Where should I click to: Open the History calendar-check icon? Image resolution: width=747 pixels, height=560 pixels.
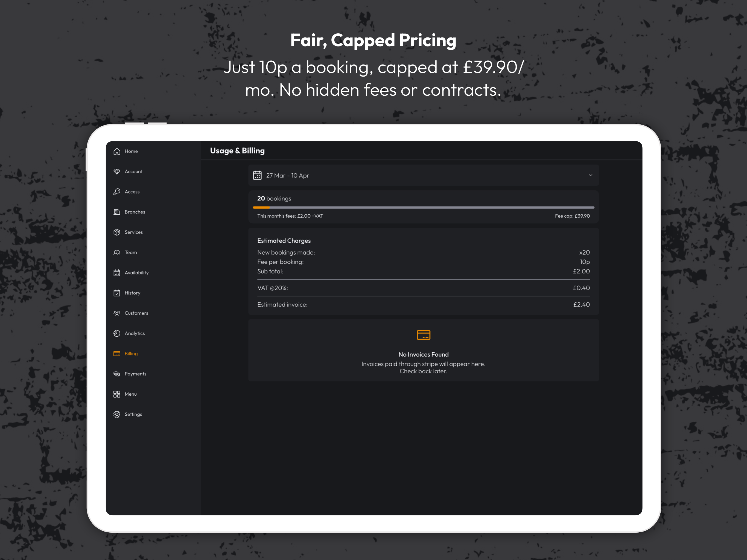tap(117, 293)
